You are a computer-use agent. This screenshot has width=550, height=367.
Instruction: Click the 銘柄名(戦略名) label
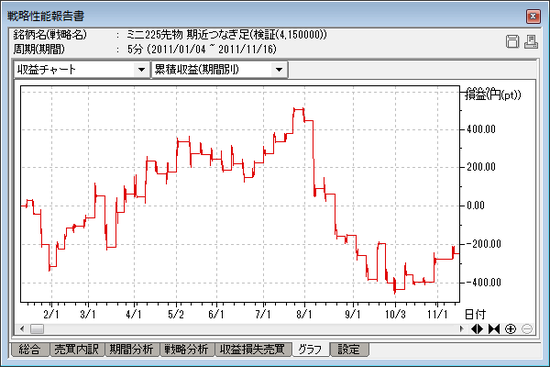click(50, 34)
